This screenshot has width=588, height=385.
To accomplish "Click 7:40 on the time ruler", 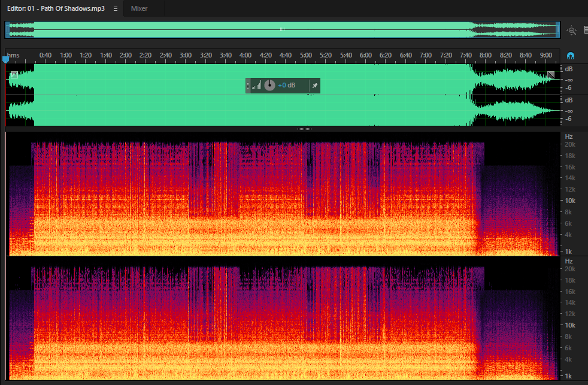I will click(465, 55).
